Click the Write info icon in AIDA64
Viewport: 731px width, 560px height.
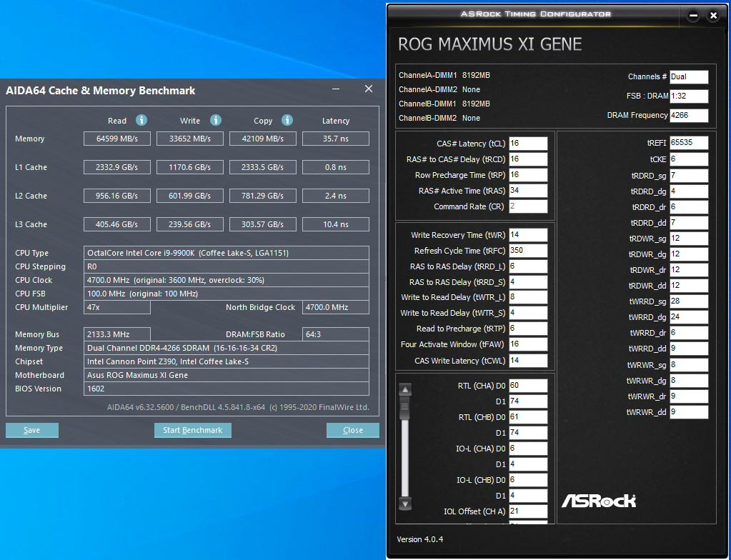tap(215, 120)
